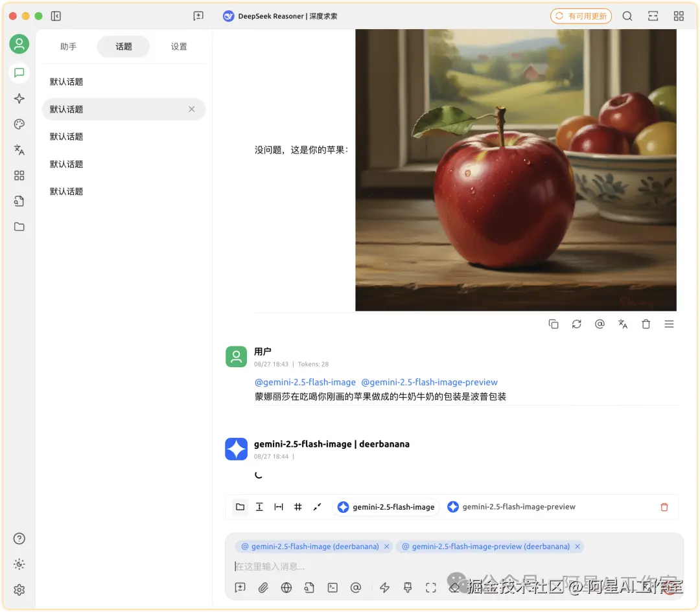This screenshot has width=700, height=612.
Task: Attach a file with paperclip icon
Action: click(263, 588)
